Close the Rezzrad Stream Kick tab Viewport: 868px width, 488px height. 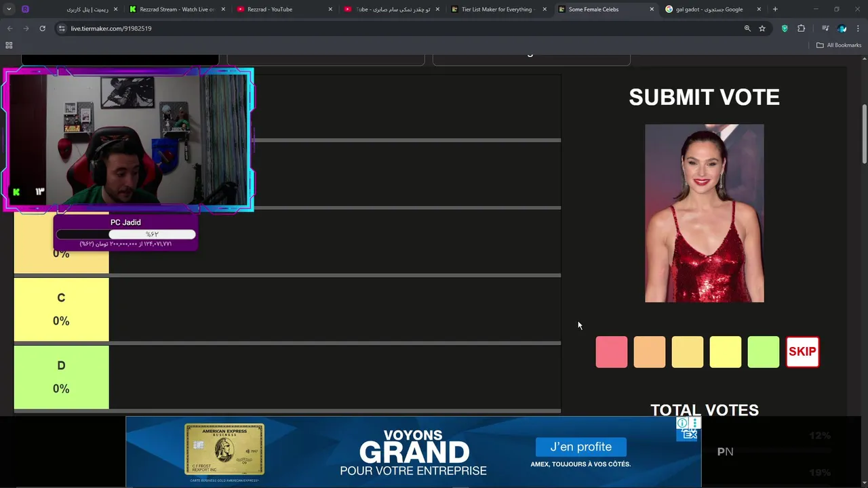(x=223, y=9)
